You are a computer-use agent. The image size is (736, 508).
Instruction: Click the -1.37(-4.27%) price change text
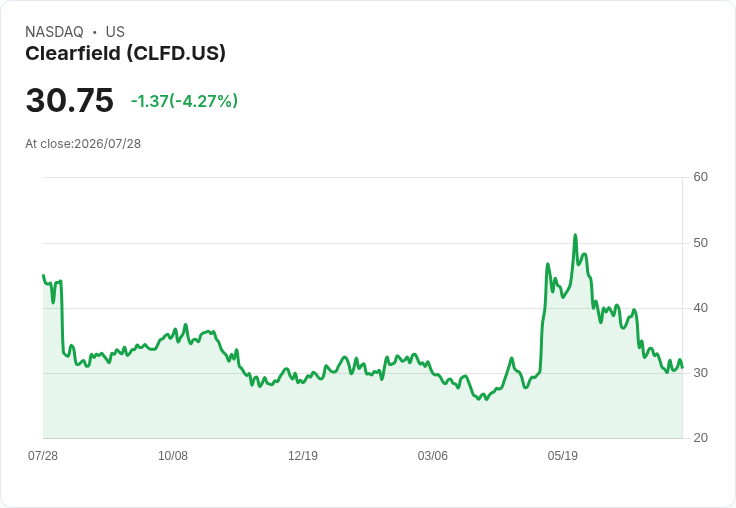(x=184, y=101)
